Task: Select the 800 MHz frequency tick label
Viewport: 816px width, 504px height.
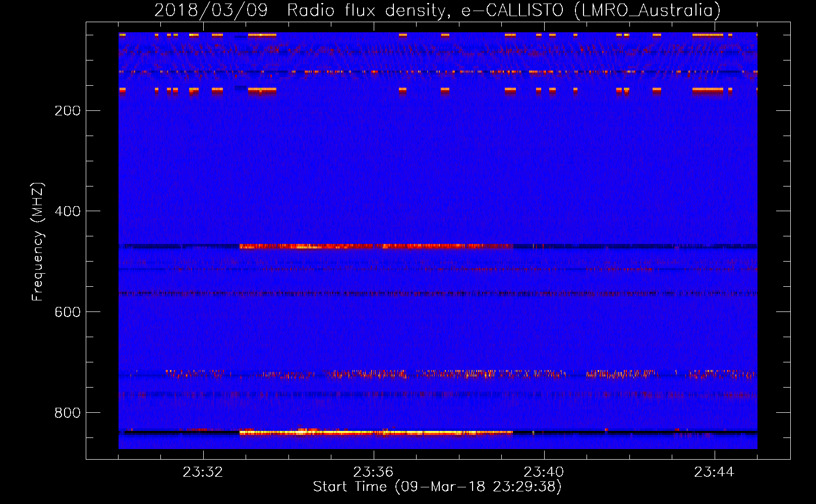Action: (x=68, y=413)
